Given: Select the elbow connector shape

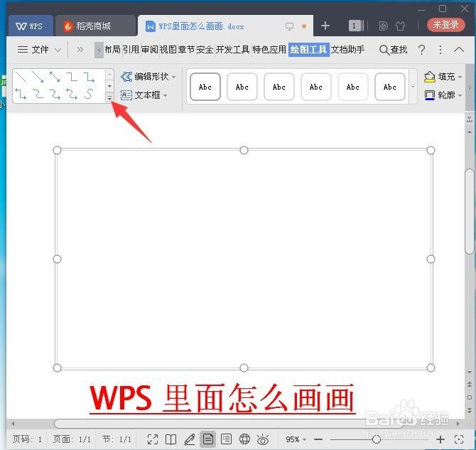Looking at the screenshot, I should pos(72,77).
